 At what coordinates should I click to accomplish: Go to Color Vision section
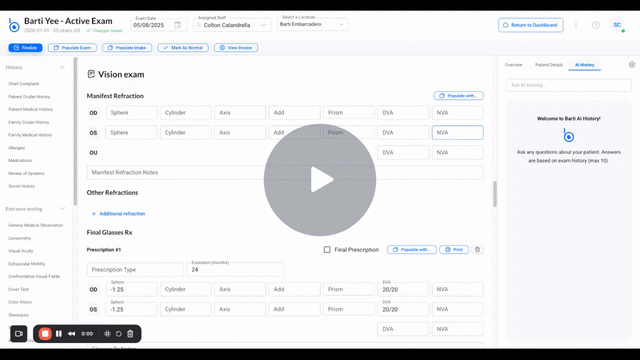click(20, 302)
